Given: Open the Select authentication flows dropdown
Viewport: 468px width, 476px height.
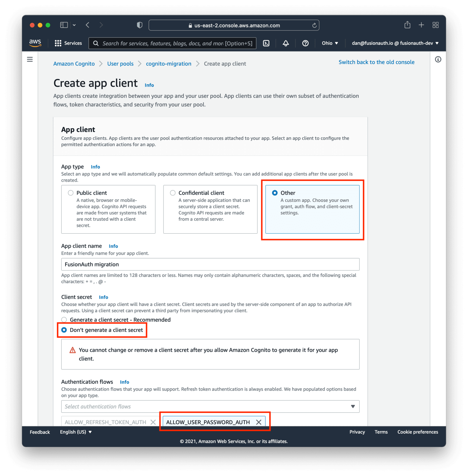Looking at the screenshot, I should click(210, 406).
